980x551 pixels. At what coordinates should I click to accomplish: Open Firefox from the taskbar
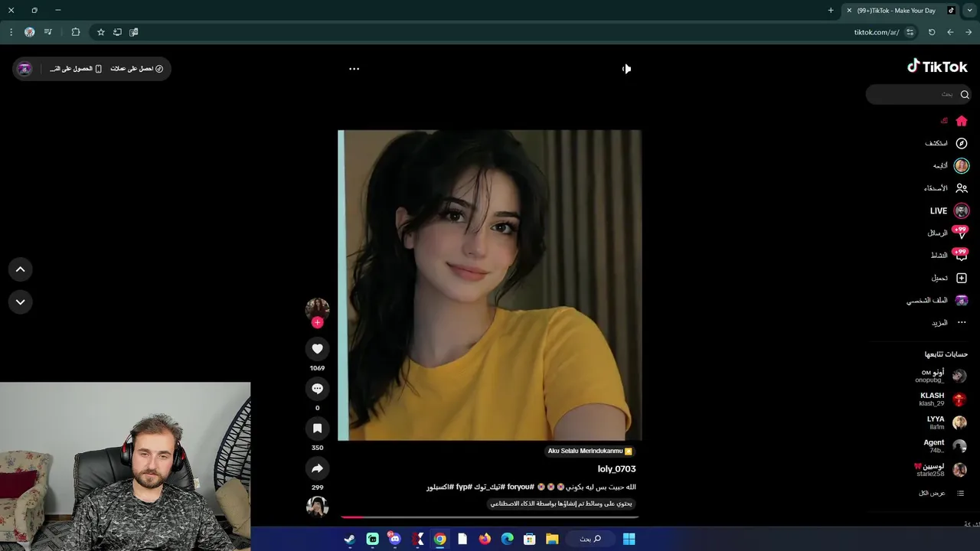(485, 539)
